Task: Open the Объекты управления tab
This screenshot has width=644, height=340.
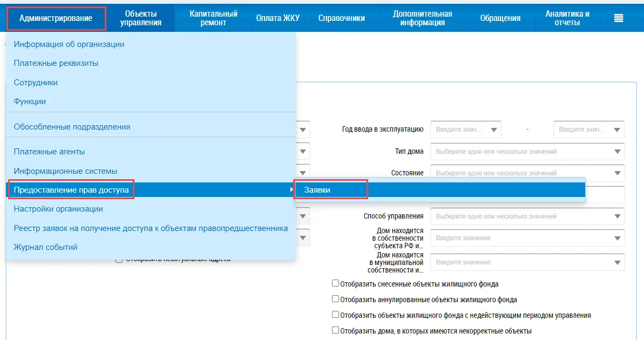Action: pos(140,18)
